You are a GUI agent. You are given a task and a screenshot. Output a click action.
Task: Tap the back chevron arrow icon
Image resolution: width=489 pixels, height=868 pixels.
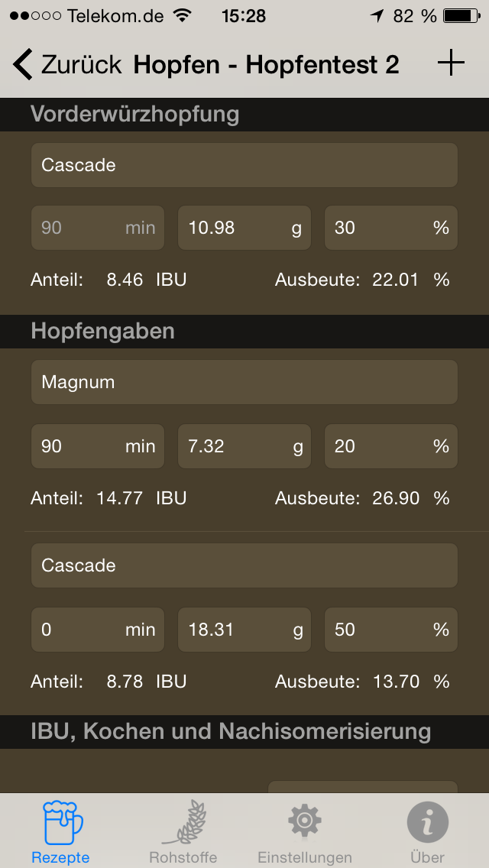(23, 65)
